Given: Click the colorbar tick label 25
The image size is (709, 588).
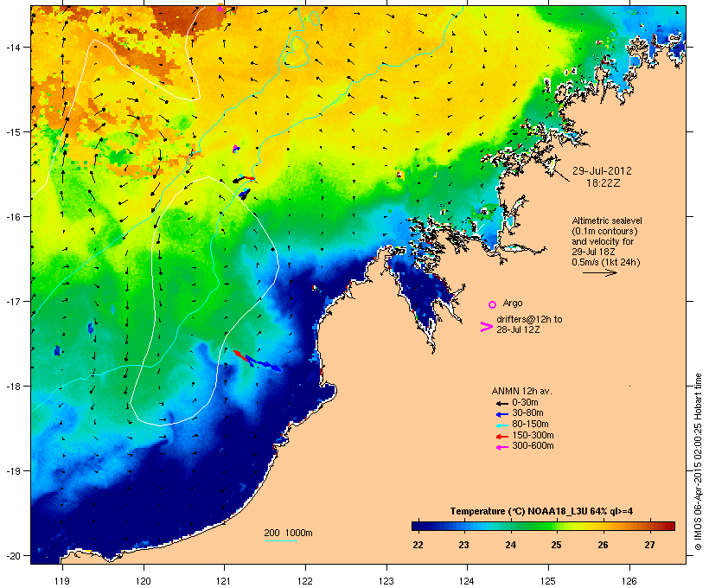Looking at the screenshot, I should point(556,545).
